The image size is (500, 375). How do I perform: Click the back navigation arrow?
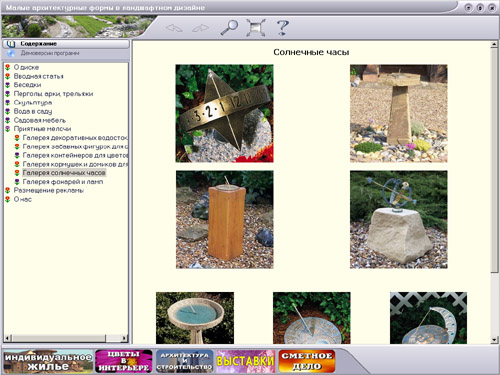click(x=174, y=28)
